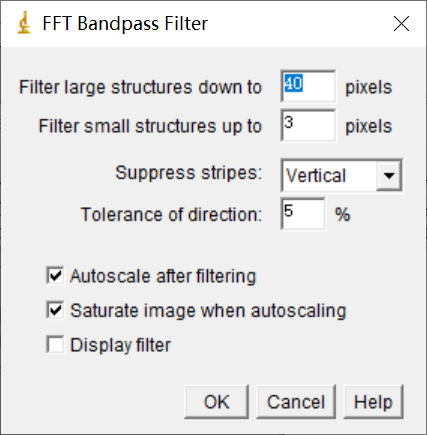
Task: Click the small structures pixel value field
Action: click(x=308, y=125)
